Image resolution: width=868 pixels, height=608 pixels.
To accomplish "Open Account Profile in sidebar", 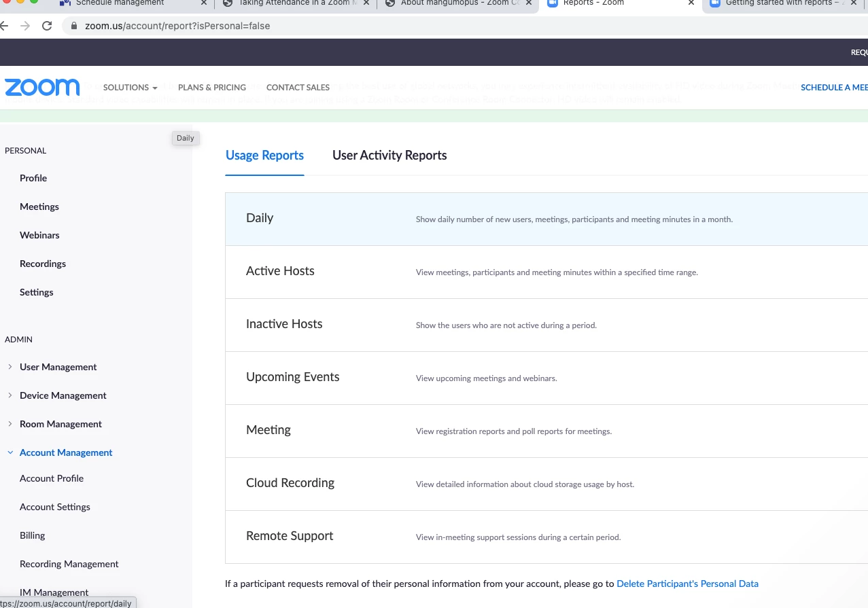I will [52, 478].
